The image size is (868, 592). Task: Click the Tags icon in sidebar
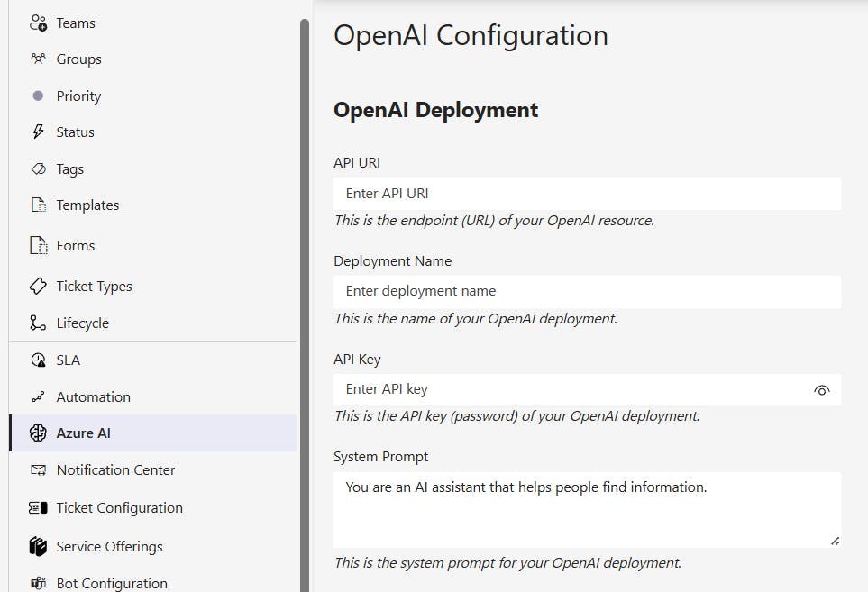click(38, 169)
